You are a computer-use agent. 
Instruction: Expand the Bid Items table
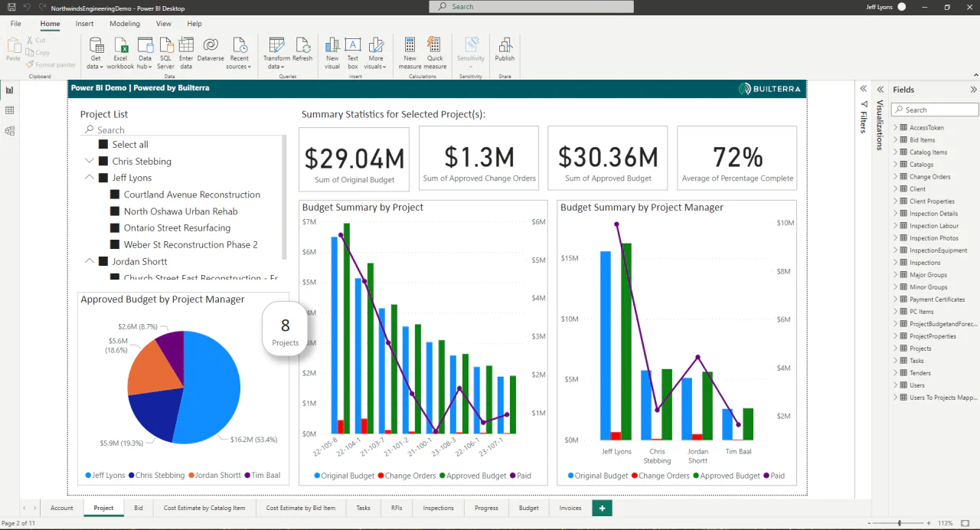895,140
